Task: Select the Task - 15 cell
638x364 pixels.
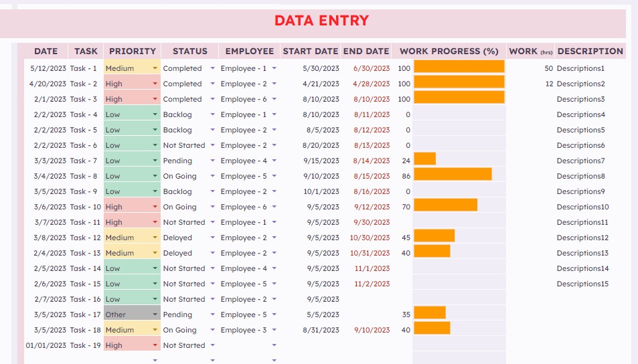Action: pos(86,284)
